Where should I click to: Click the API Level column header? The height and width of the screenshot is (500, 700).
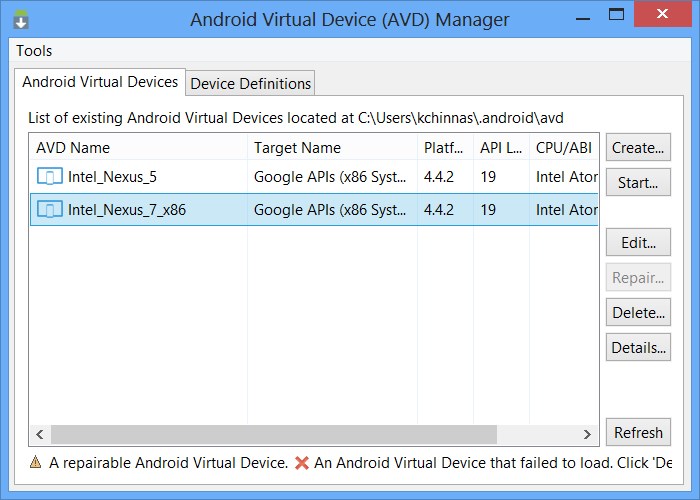[x=499, y=148]
